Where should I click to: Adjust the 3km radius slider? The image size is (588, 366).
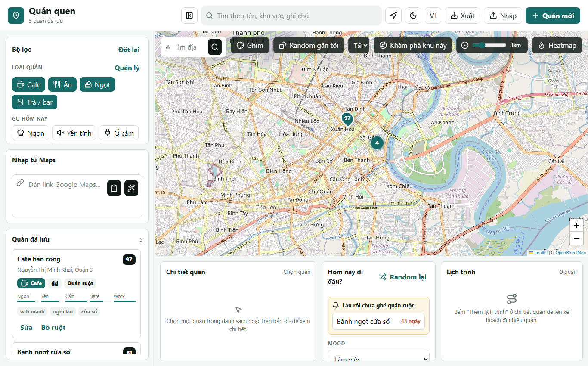[x=489, y=45]
